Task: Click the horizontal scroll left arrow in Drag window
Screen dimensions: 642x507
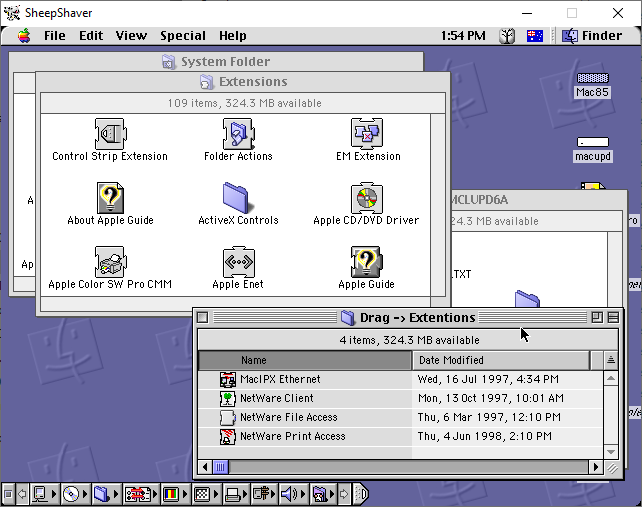Action: click(205, 467)
